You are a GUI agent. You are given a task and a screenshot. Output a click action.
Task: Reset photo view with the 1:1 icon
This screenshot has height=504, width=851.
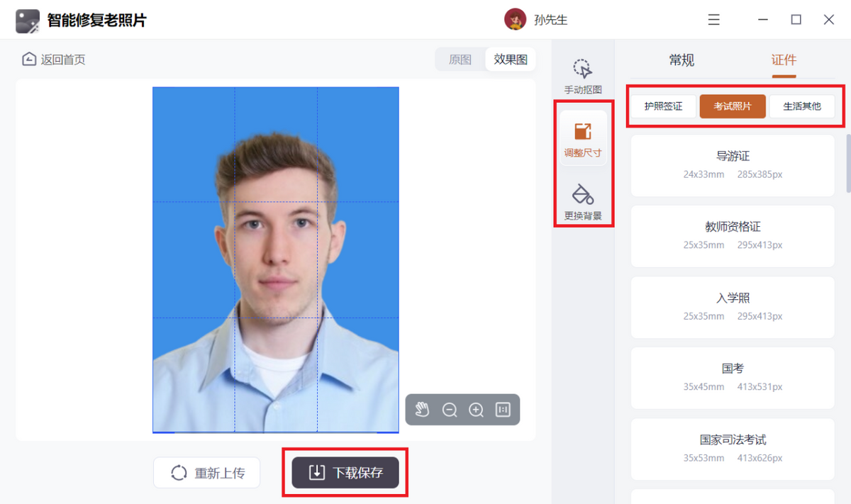click(x=501, y=410)
